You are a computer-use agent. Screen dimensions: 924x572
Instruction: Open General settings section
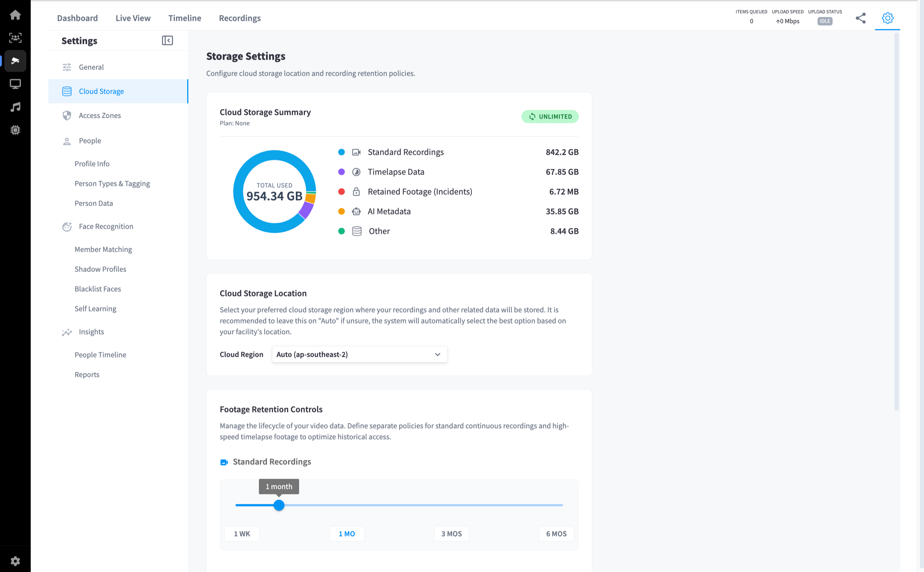point(118,67)
